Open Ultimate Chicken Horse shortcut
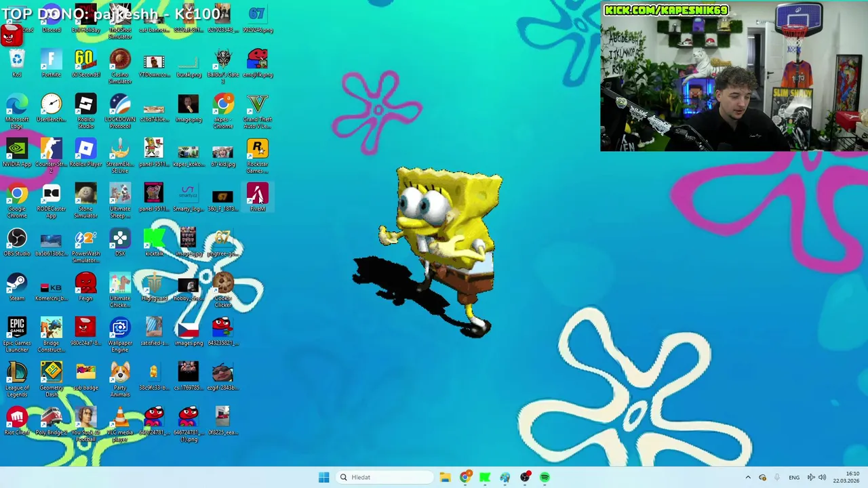The width and height of the screenshot is (868, 488). [x=120, y=290]
